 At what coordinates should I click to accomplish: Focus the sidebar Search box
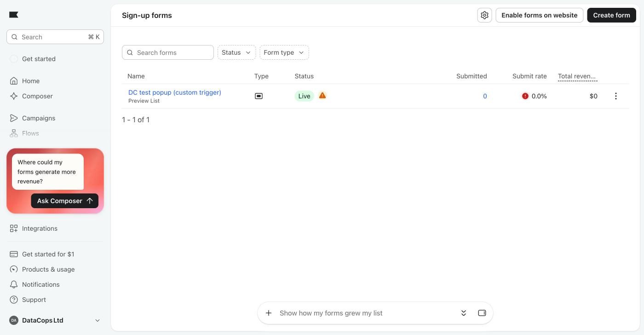[x=55, y=37]
